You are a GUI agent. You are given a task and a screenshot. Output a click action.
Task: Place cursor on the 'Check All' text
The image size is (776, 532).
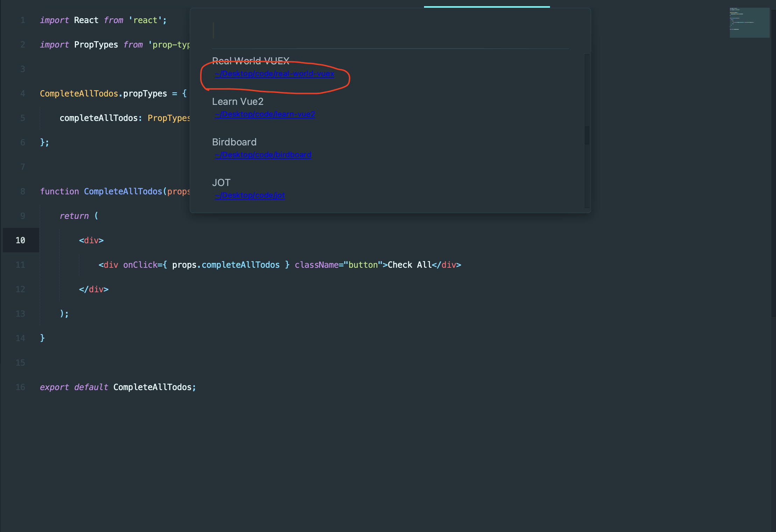point(409,265)
